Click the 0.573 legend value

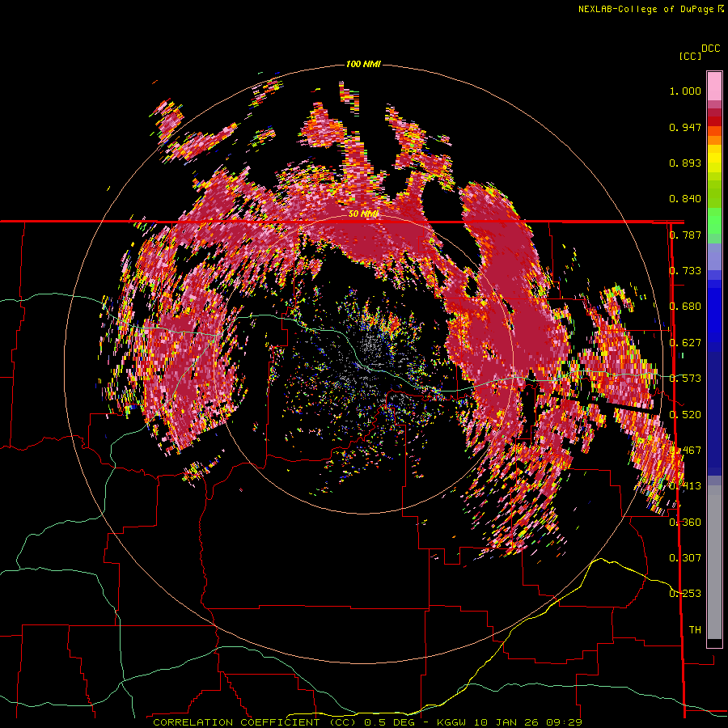[685, 379]
